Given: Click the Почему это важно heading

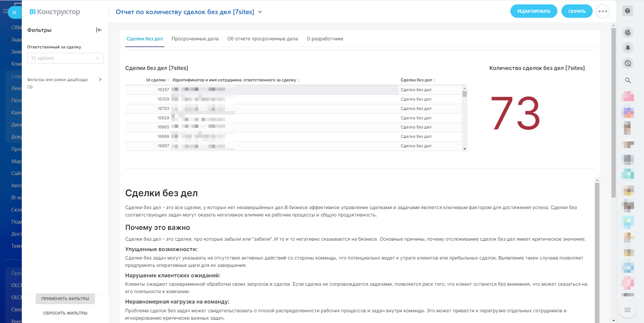Looking at the screenshot, I should coord(157,228).
